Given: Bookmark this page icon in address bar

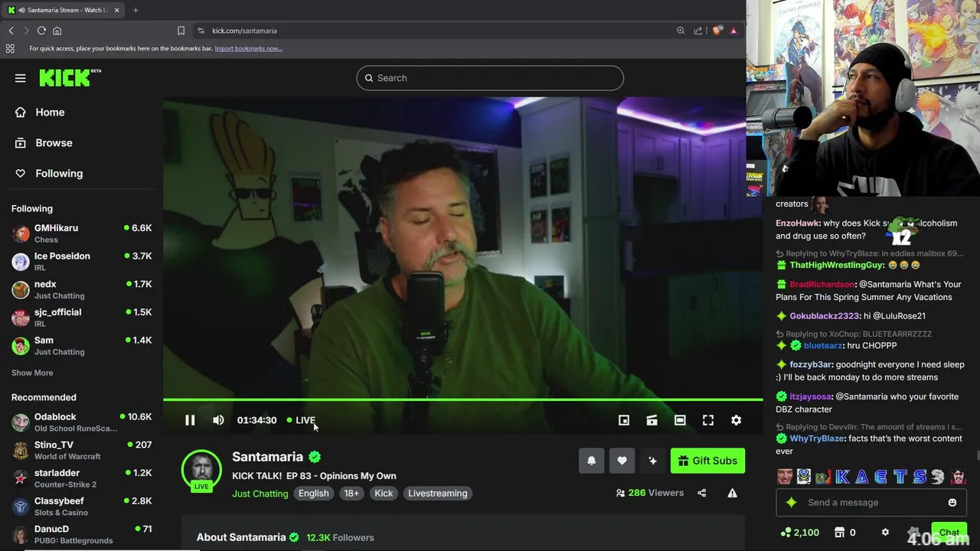Looking at the screenshot, I should [x=181, y=31].
